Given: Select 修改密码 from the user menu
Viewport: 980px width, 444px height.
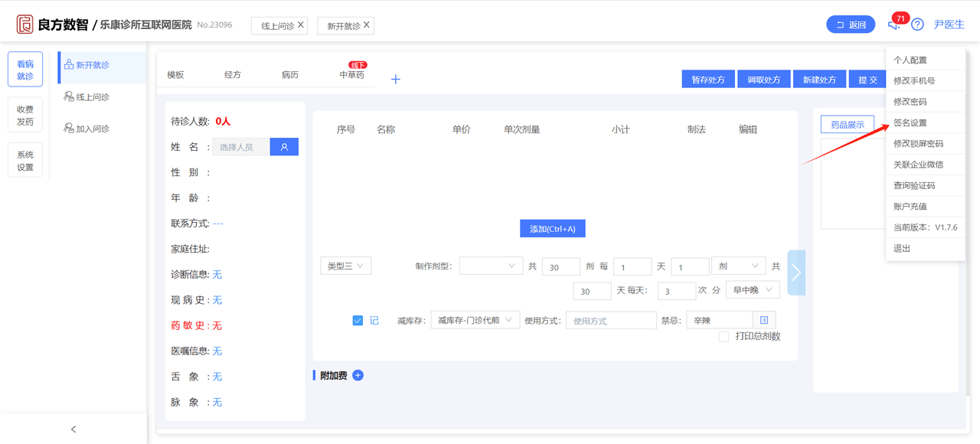Looking at the screenshot, I should click(x=910, y=102).
